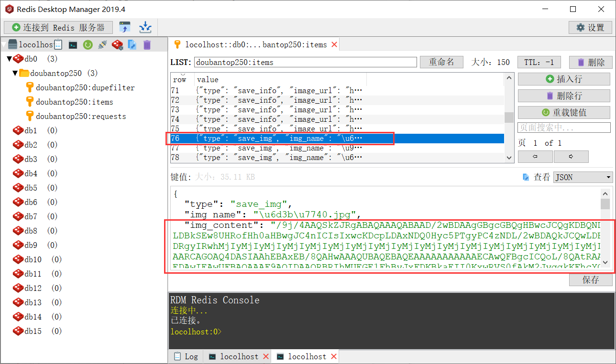The height and width of the screenshot is (364, 616).
Task: Open the console for locolhost server
Action: [x=73, y=45]
